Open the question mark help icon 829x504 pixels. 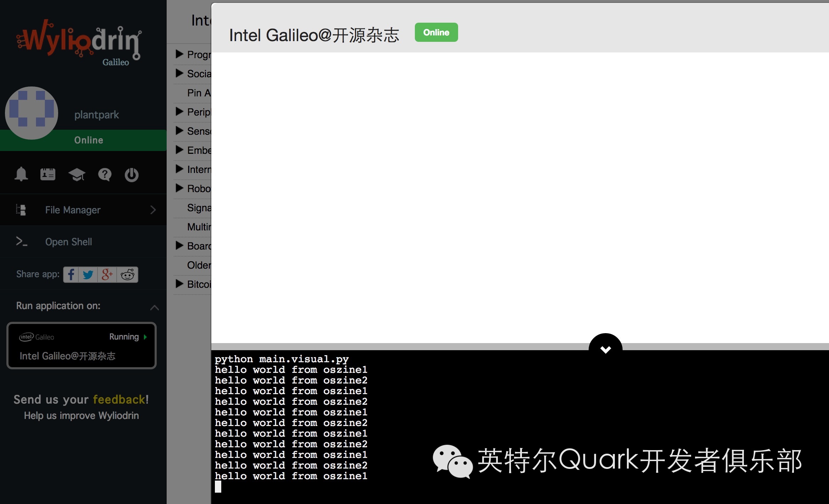click(x=105, y=174)
